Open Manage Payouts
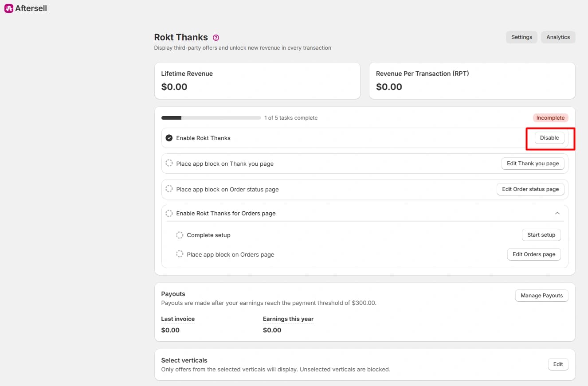Screen dimensions: 588x386 pos(541,296)
